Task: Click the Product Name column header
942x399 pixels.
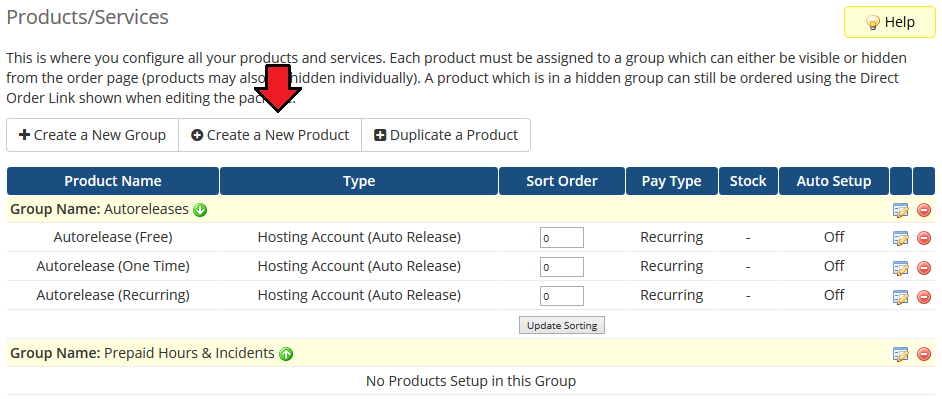Action: pyautogui.click(x=113, y=181)
